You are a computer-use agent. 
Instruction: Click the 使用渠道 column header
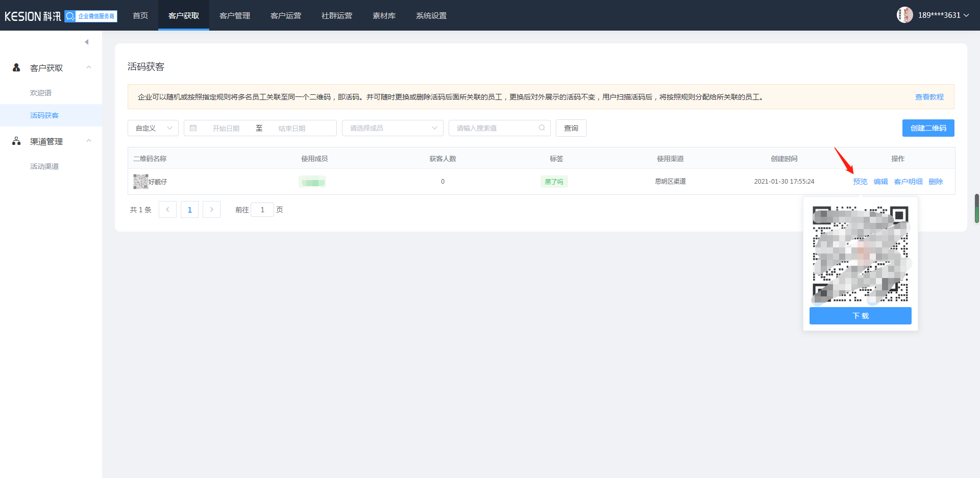click(671, 159)
